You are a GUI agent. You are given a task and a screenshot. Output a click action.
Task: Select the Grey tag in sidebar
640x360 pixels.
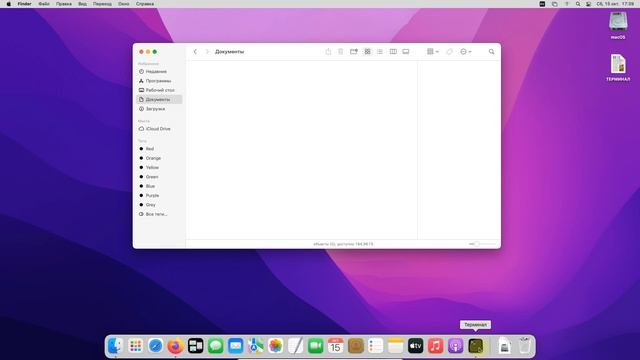pyautogui.click(x=159, y=204)
